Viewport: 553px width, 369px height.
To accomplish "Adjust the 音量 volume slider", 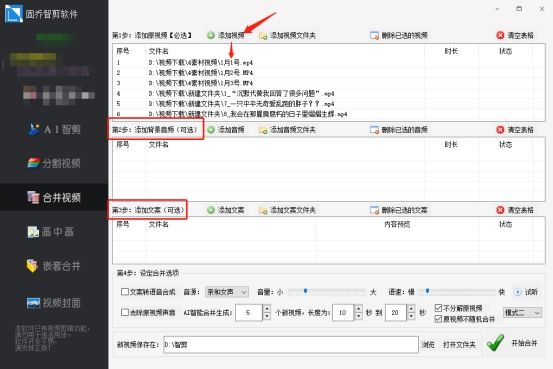I will point(305,291).
